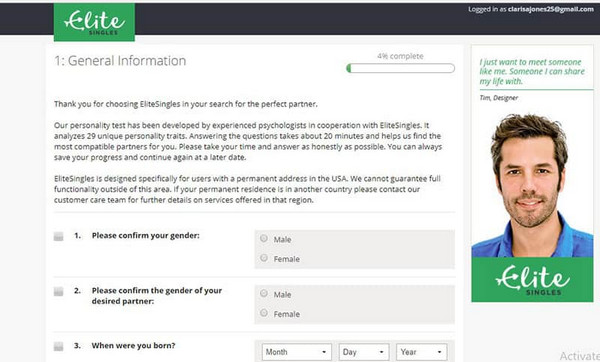
Task: Click the question 3 status box icon
Action: (59, 346)
